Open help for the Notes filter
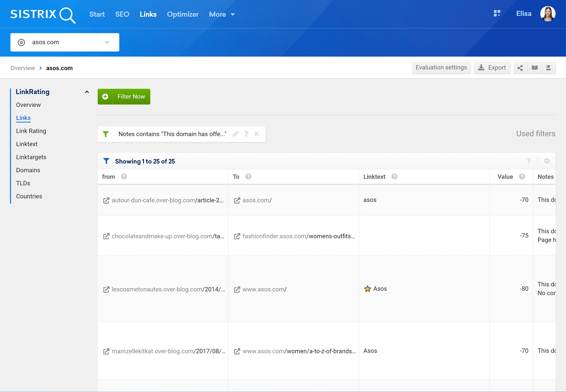 246,134
